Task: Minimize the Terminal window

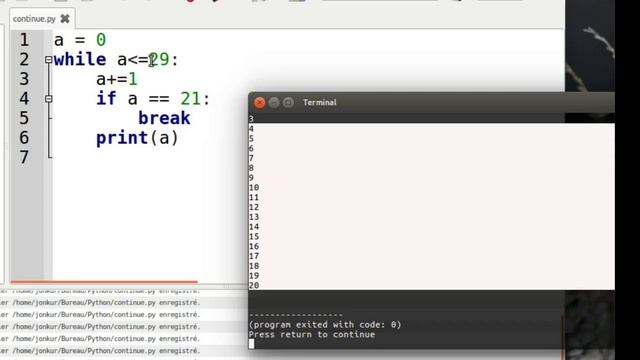Action: (x=274, y=102)
